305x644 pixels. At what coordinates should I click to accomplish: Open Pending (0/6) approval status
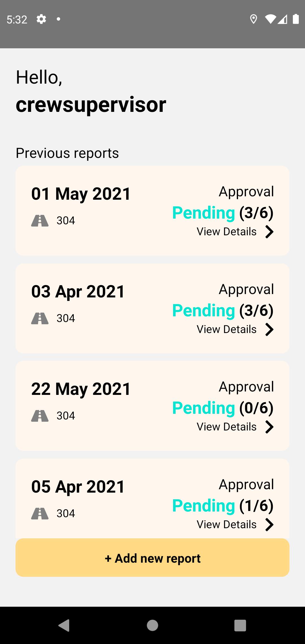223,408
